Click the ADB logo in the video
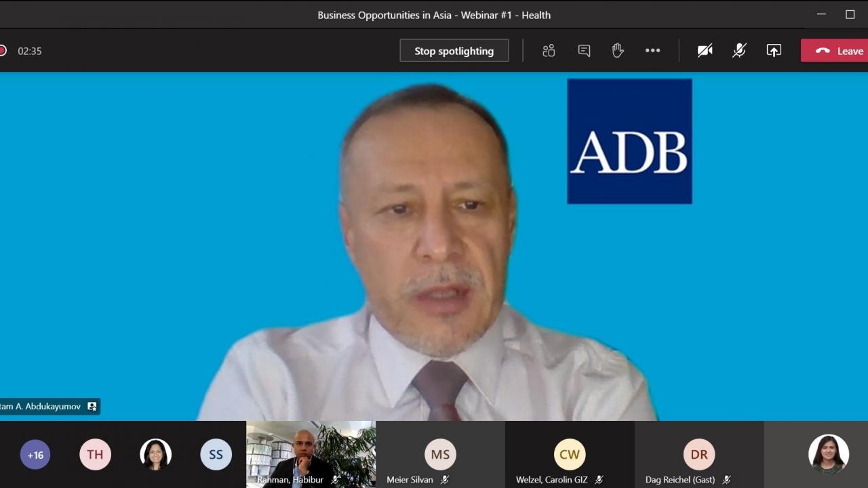The image size is (868, 488). click(629, 141)
